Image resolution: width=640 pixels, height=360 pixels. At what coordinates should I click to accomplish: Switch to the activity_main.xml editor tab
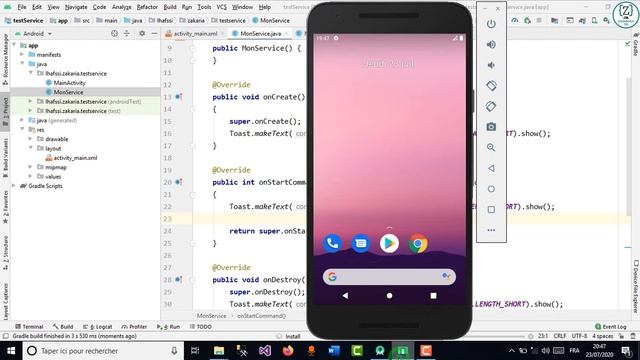pyautogui.click(x=195, y=33)
